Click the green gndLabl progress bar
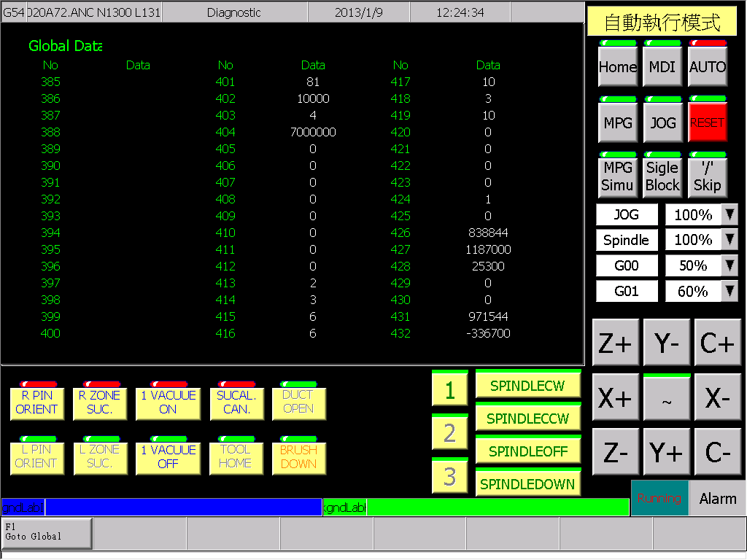 [x=476, y=507]
